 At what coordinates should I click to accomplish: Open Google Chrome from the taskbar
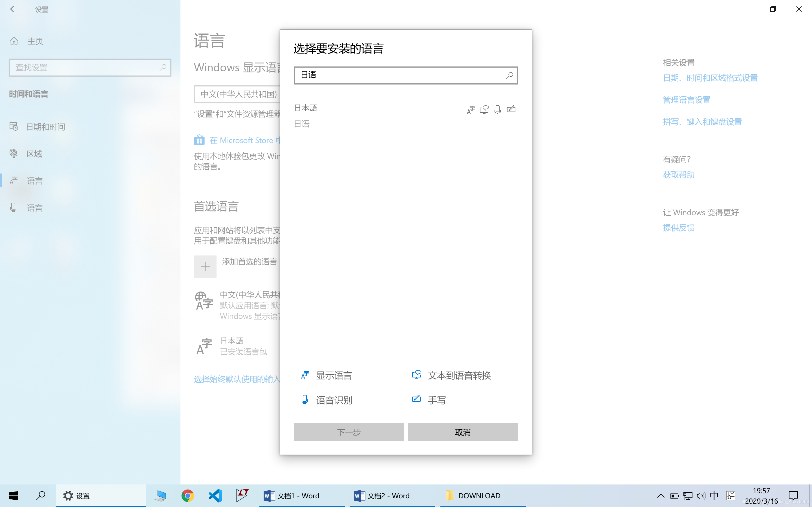pyautogui.click(x=187, y=496)
